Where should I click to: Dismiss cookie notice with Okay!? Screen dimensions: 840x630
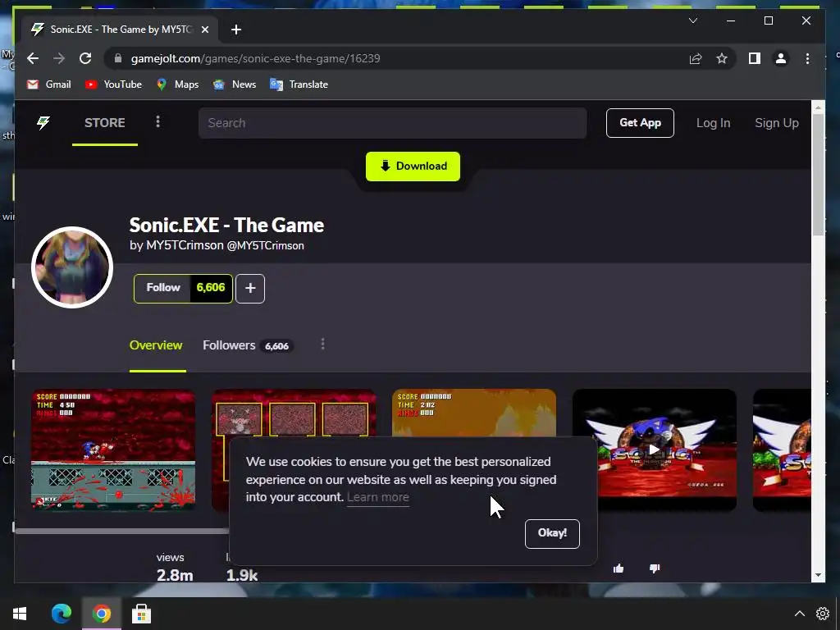point(552,533)
